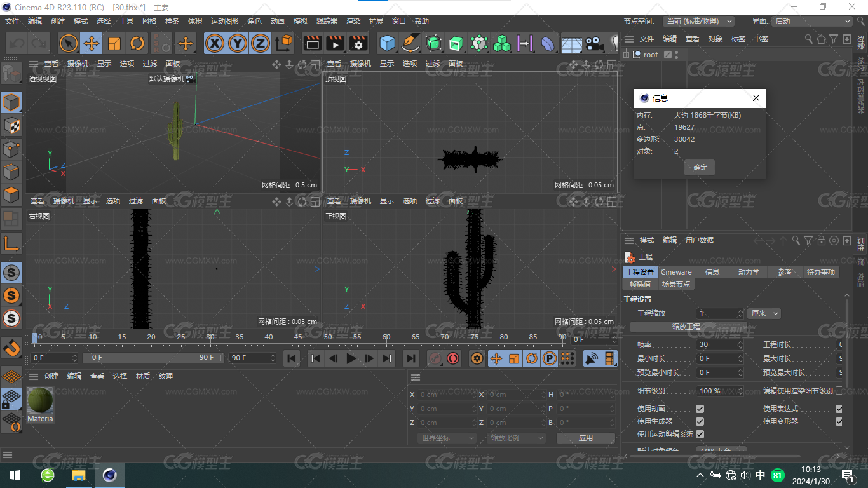Open the 界面 layout dropdown 启动
The width and height of the screenshot is (868, 488).
pyautogui.click(x=811, y=21)
